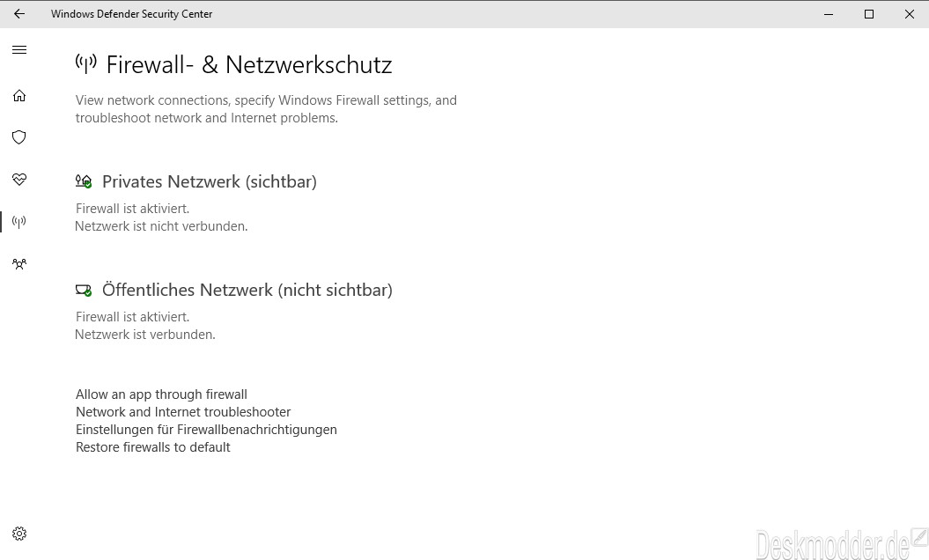Open Einstellungen für Firewallbenachrichtigungen
Image resolution: width=929 pixels, height=560 pixels.
coord(206,430)
